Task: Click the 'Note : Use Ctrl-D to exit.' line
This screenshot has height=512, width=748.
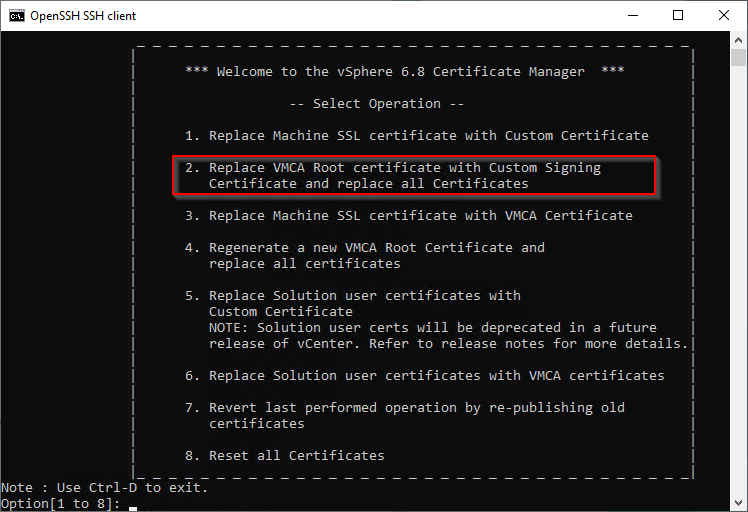Action: 104,488
